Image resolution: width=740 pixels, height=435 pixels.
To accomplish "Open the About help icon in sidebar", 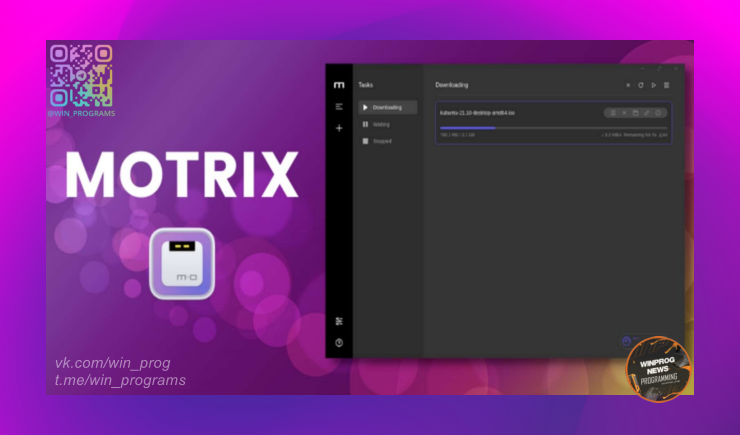I will (339, 343).
